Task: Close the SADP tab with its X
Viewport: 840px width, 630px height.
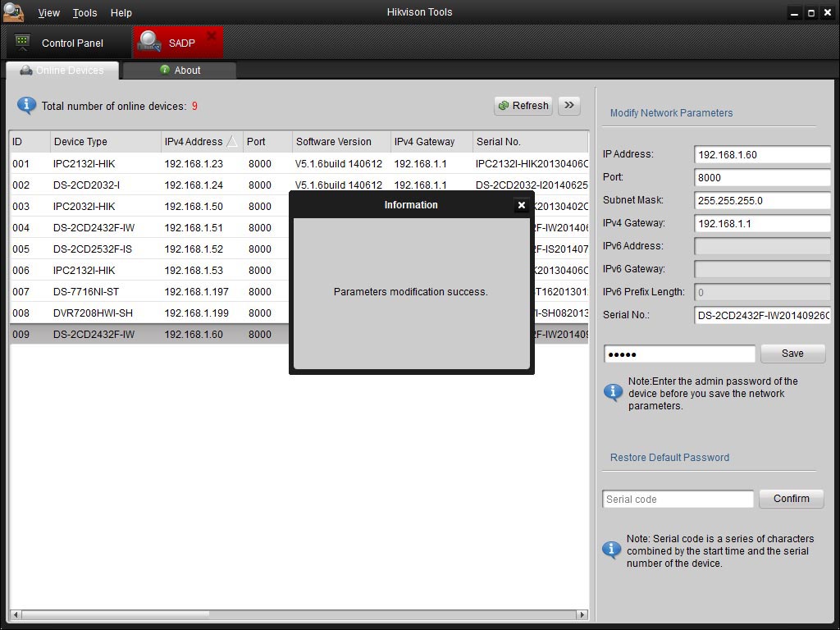Action: pyautogui.click(x=212, y=36)
